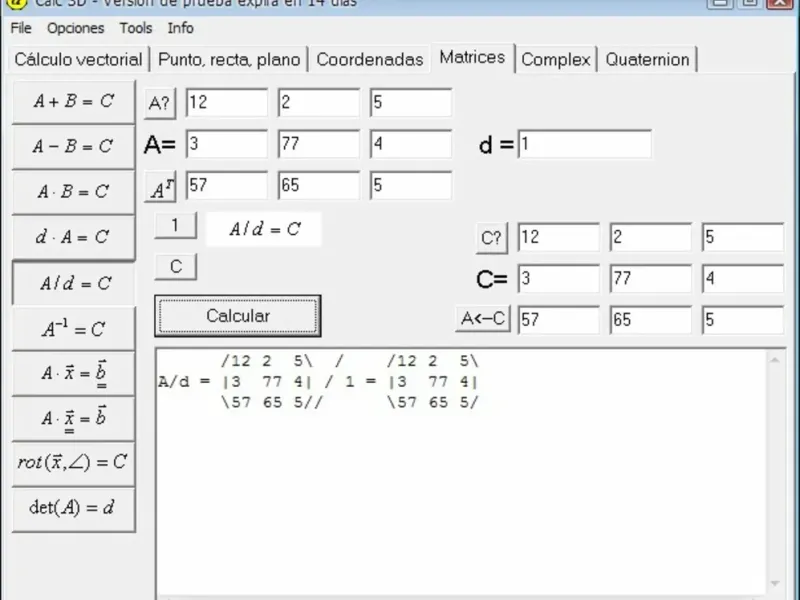Select A·x = b solving for x
Image resolution: width=800 pixels, height=600 pixels.
pyautogui.click(x=74, y=419)
